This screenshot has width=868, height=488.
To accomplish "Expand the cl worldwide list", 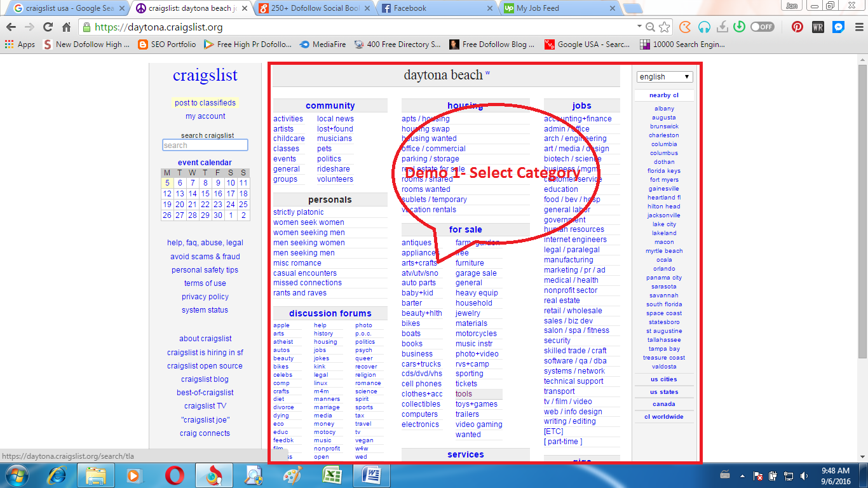I will 663,417.
